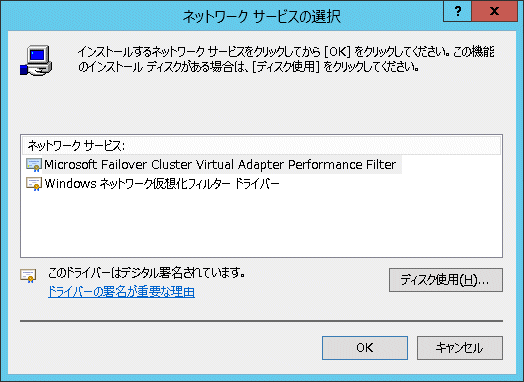Click the digital signature certificate icon below the list
The image size is (524, 382).
tap(28, 276)
